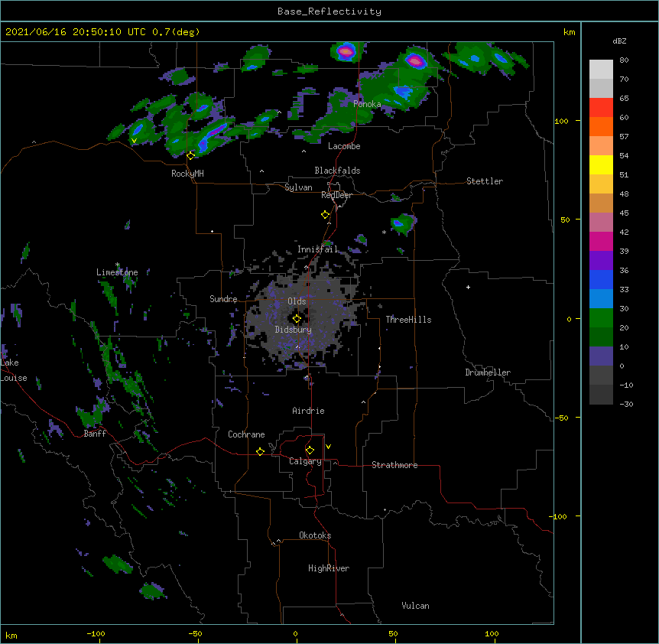Click the Lacombe city label
Screen dimensions: 659x644
point(344,146)
